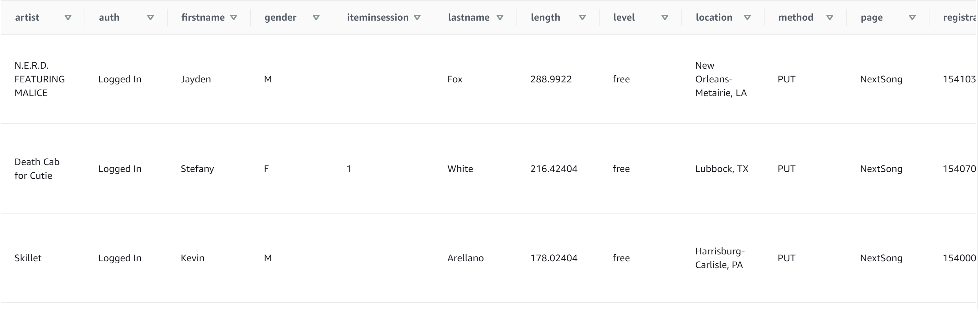Expand the registration filter dropdown
The width and height of the screenshot is (980, 309).
coord(978,17)
